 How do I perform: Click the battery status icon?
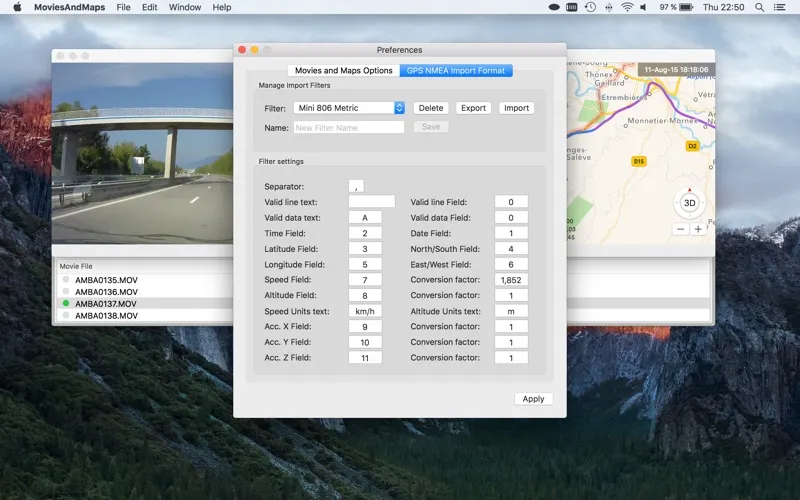click(x=686, y=7)
